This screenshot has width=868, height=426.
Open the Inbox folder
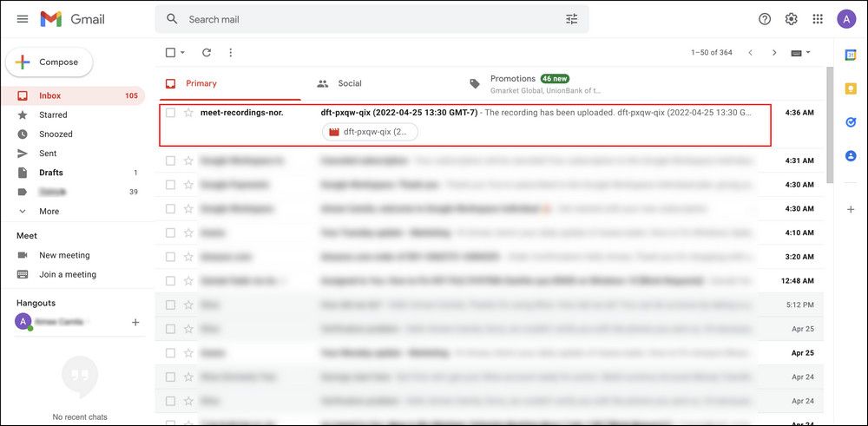pyautogui.click(x=73, y=95)
